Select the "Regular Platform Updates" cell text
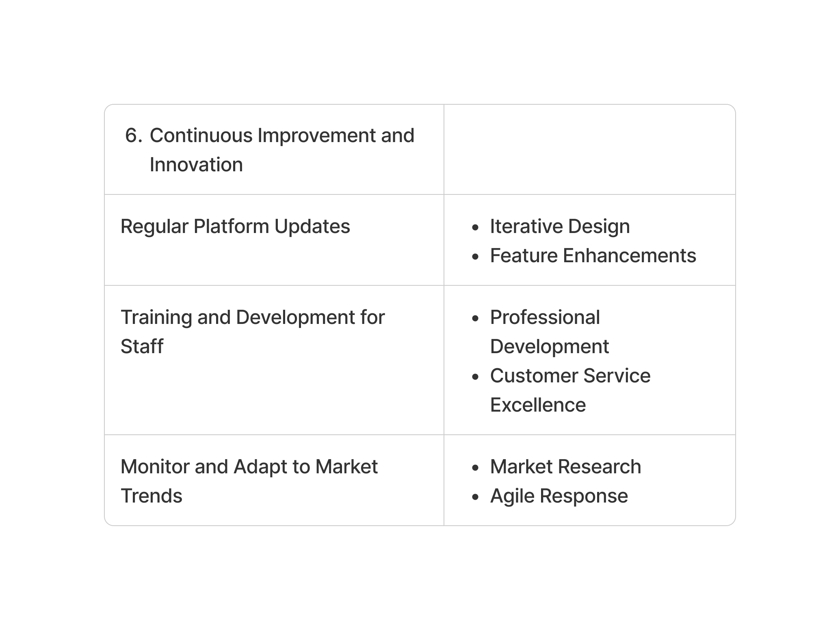The height and width of the screenshot is (630, 840). pyautogui.click(x=235, y=227)
